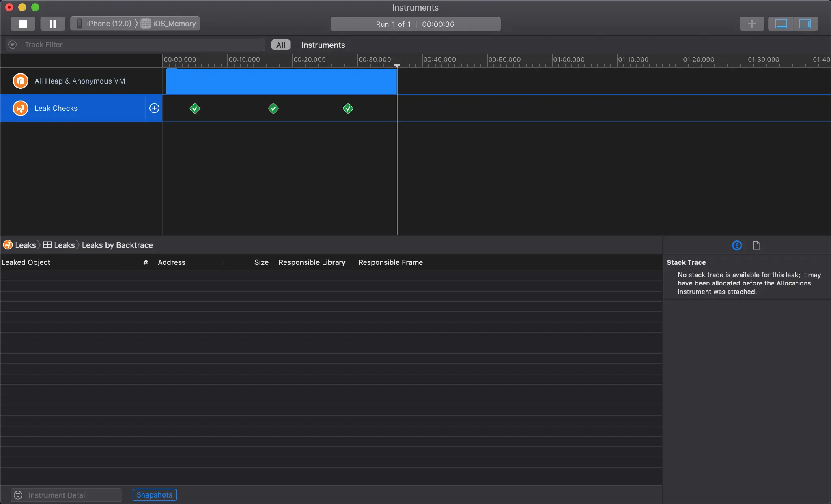Pause the current trace recording
The width and height of the screenshot is (831, 504).
click(52, 24)
